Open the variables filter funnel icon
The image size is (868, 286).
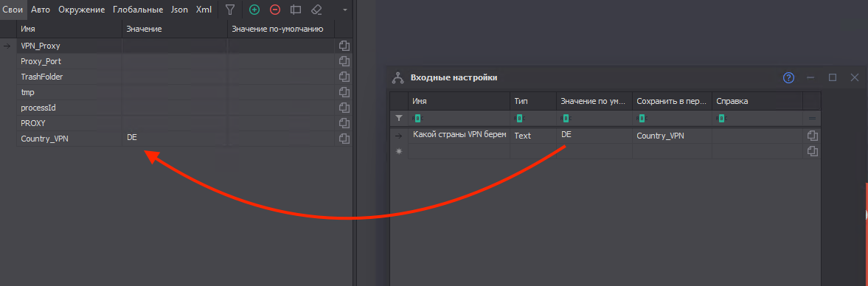230,10
